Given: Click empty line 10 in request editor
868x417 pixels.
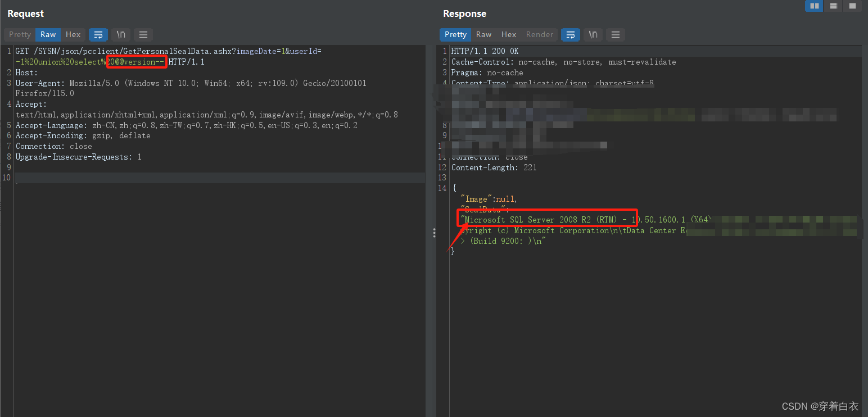Looking at the screenshot, I should 219,178.
